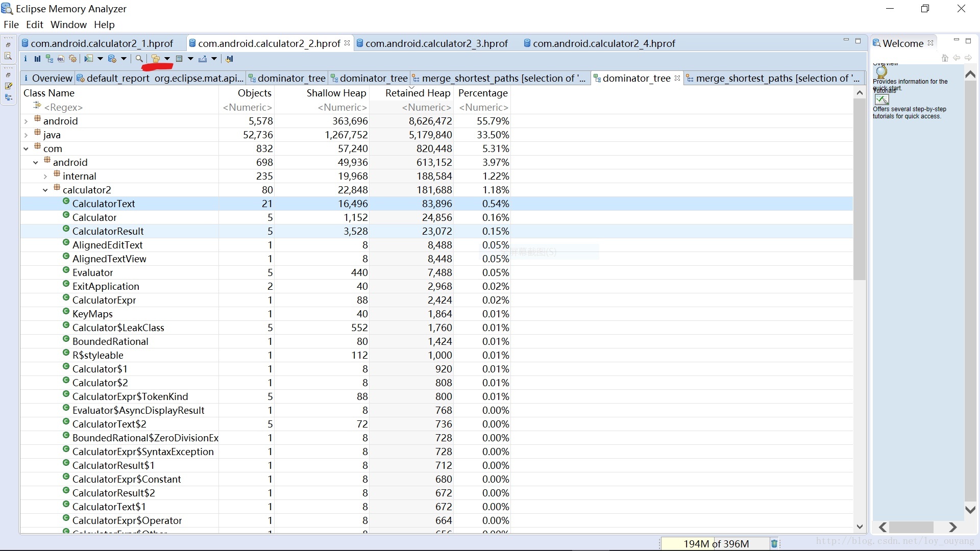Expand the java package node
The height and width of the screenshot is (551, 980).
pos(26,135)
